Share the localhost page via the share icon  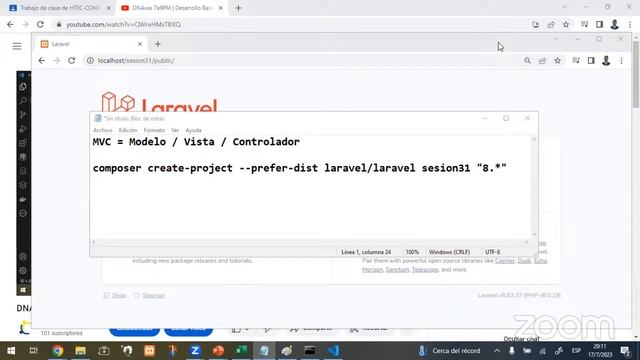pos(542,60)
